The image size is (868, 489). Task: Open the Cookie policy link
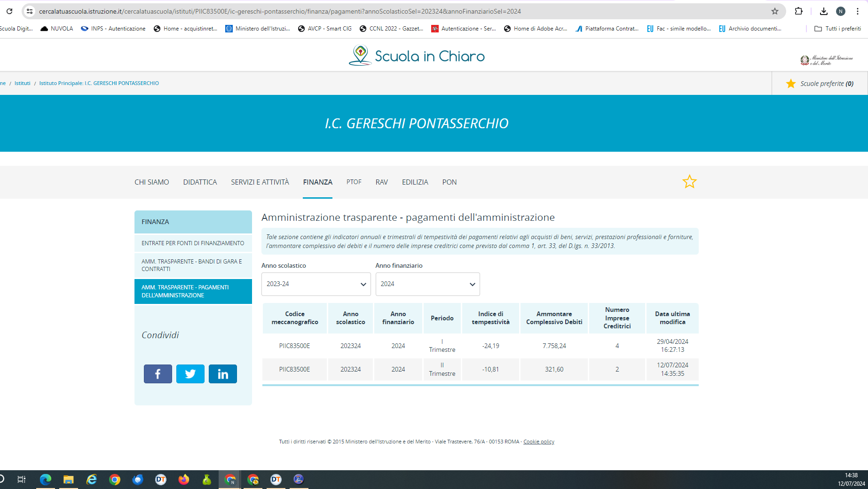tap(538, 442)
